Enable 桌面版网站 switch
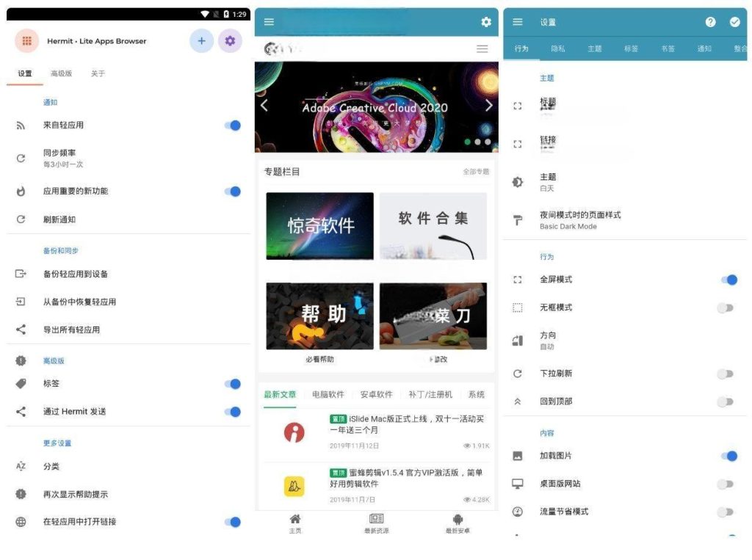The image size is (752, 560). click(726, 484)
